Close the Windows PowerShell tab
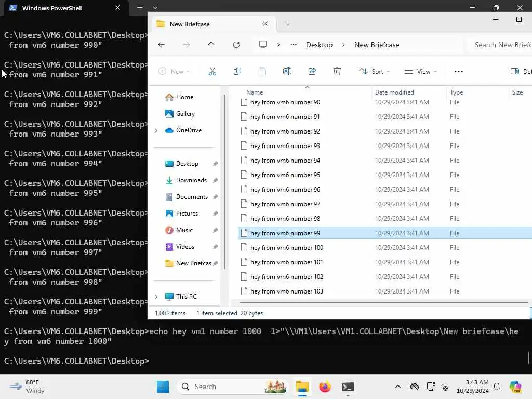 point(118,7)
